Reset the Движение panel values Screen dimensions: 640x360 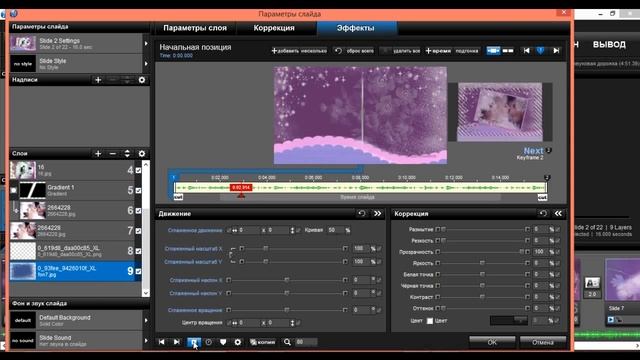[362, 213]
